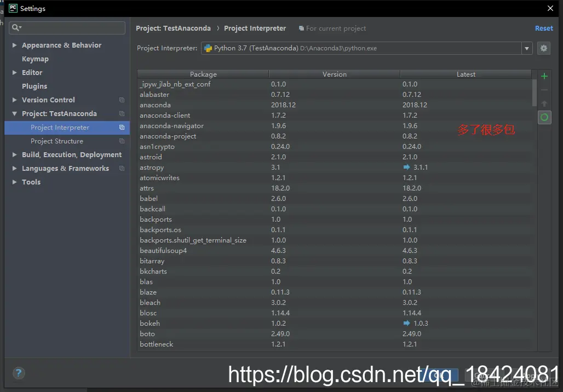This screenshot has width=563, height=392.
Task: Click the search magnifier icon in settings
Action: coord(16,27)
